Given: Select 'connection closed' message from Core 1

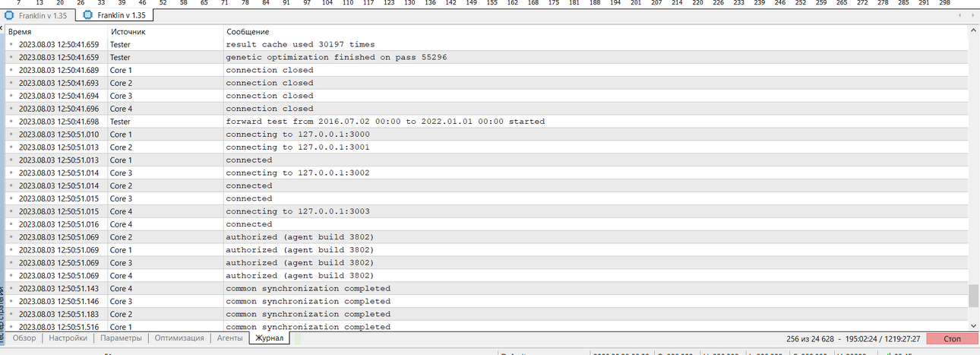Looking at the screenshot, I should coord(270,70).
